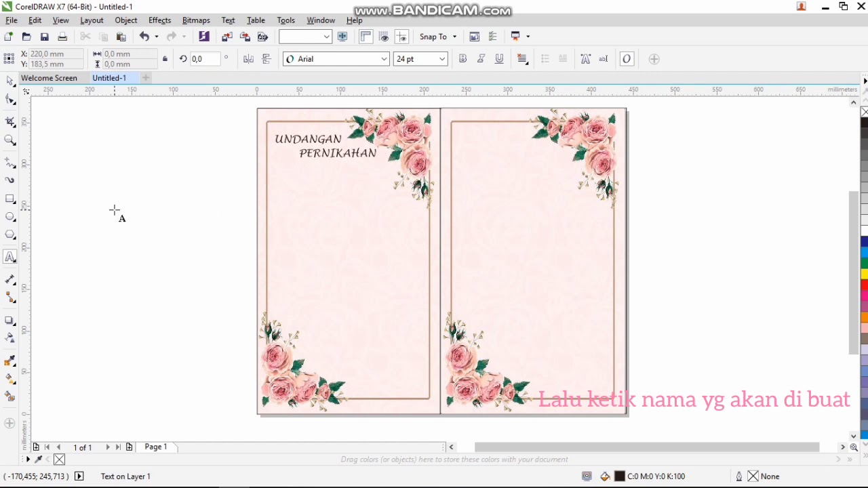868x488 pixels.
Task: Select the Interactive Fill tool
Action: (x=9, y=379)
